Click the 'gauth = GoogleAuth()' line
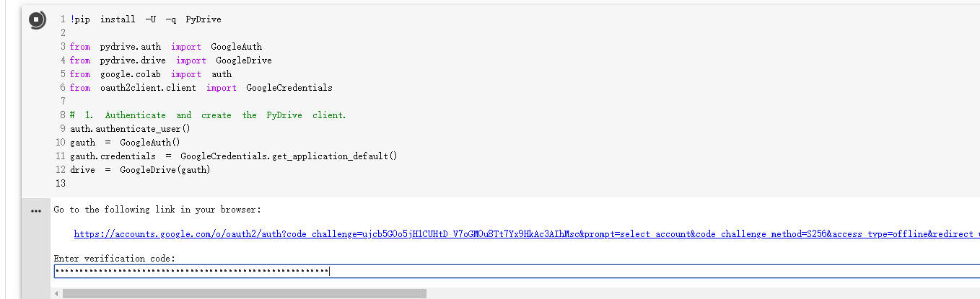Screen dimensions: 980x299 [125, 143]
